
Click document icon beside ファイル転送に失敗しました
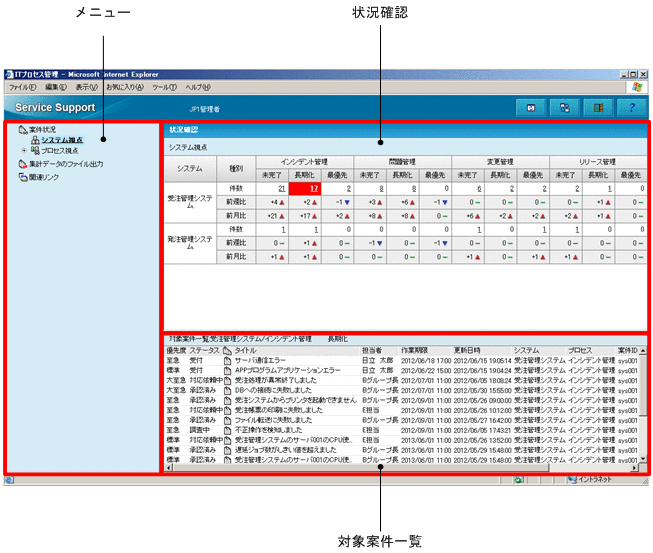coord(227,420)
